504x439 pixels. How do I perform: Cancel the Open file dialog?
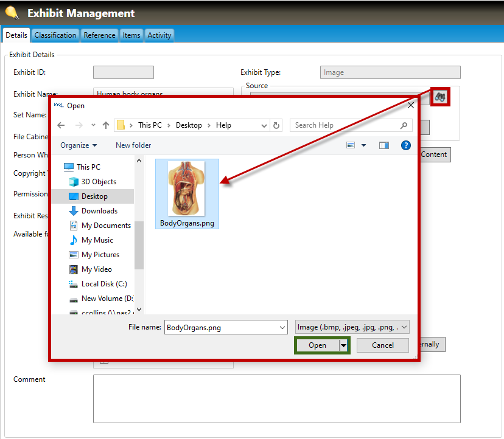(x=382, y=345)
